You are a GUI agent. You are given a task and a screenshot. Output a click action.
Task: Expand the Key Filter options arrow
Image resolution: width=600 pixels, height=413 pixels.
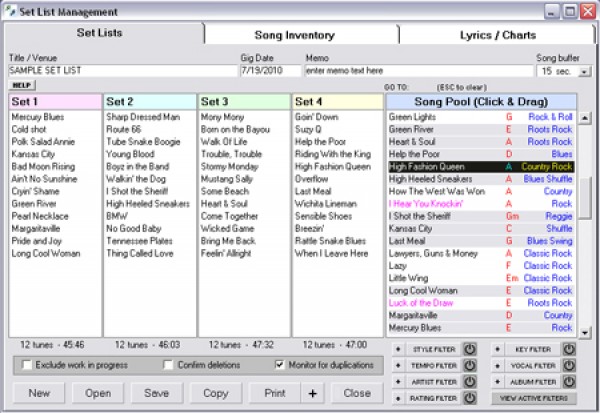[497, 349]
